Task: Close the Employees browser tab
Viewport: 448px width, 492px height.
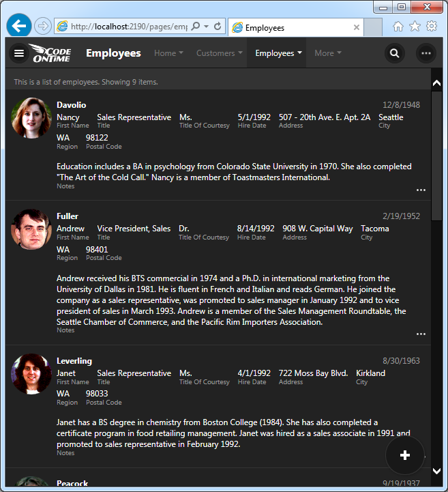Action: (x=357, y=27)
